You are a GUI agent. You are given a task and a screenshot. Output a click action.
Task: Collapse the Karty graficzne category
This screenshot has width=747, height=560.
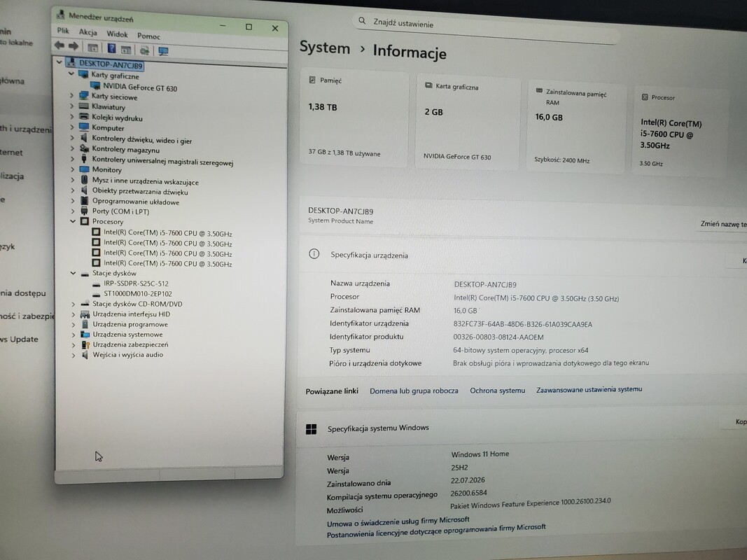click(x=71, y=73)
